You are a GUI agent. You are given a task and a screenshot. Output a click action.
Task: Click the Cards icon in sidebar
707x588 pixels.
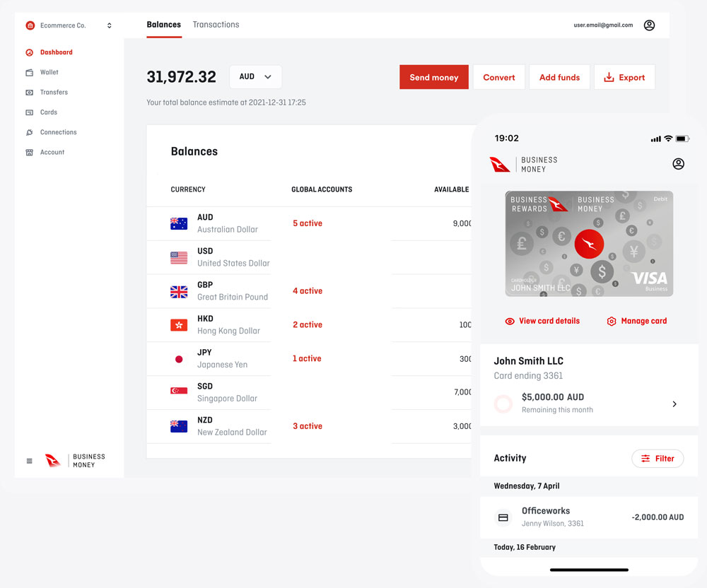pyautogui.click(x=30, y=112)
